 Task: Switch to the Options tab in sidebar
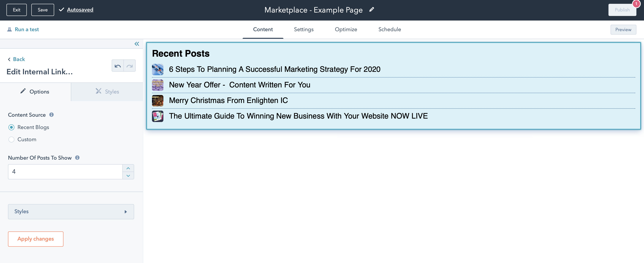[36, 92]
